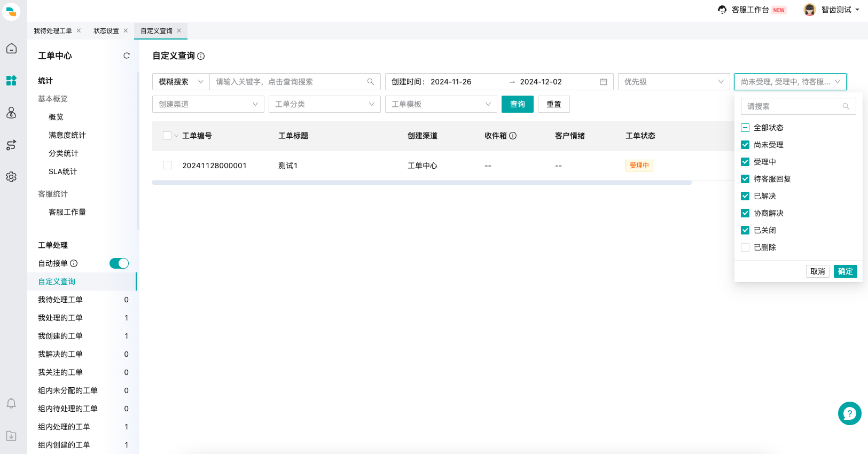This screenshot has width=868, height=454.
Task: Open 概览 in sidebar
Action: tap(56, 117)
